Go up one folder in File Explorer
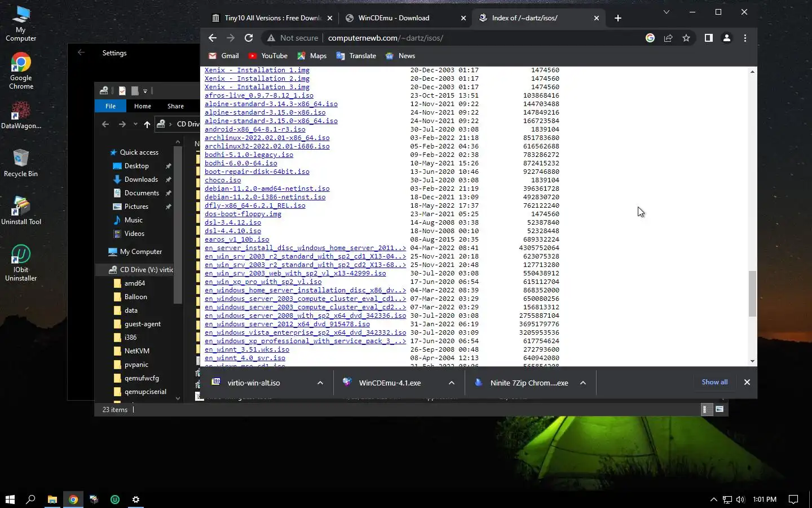Viewport: 812px width, 508px height. point(147,124)
